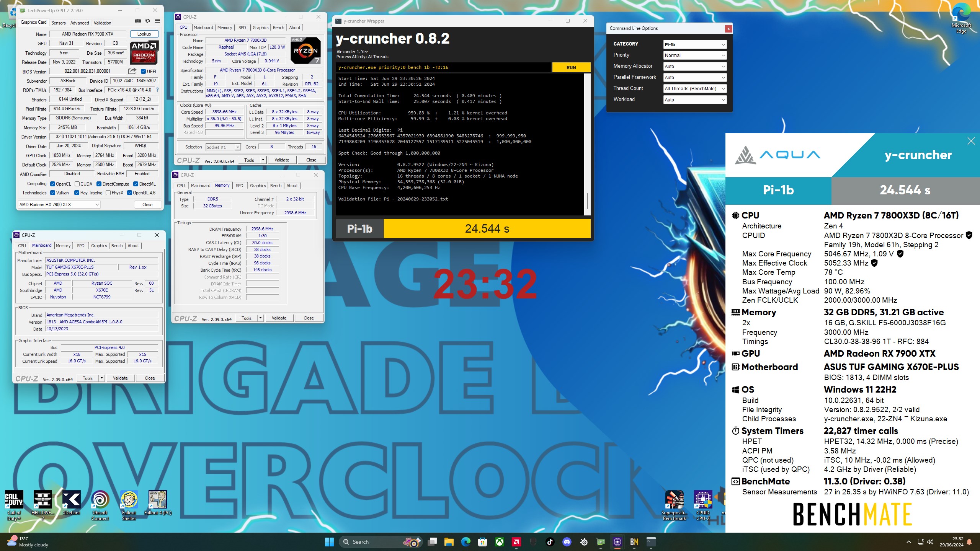This screenshot has width=980, height=551.
Task: Switch to the Advanced tab in GPU-Z
Action: tap(80, 23)
